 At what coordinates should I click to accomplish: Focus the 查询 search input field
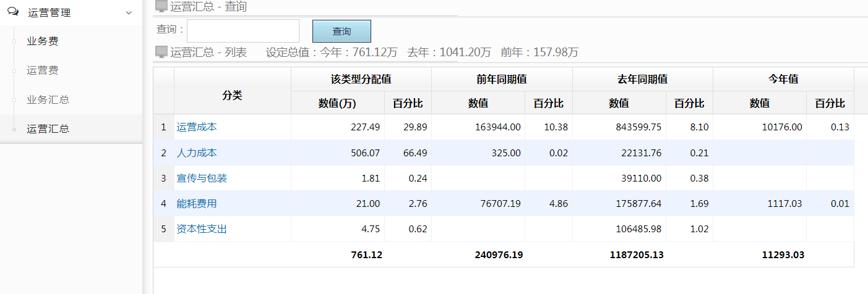(243, 31)
